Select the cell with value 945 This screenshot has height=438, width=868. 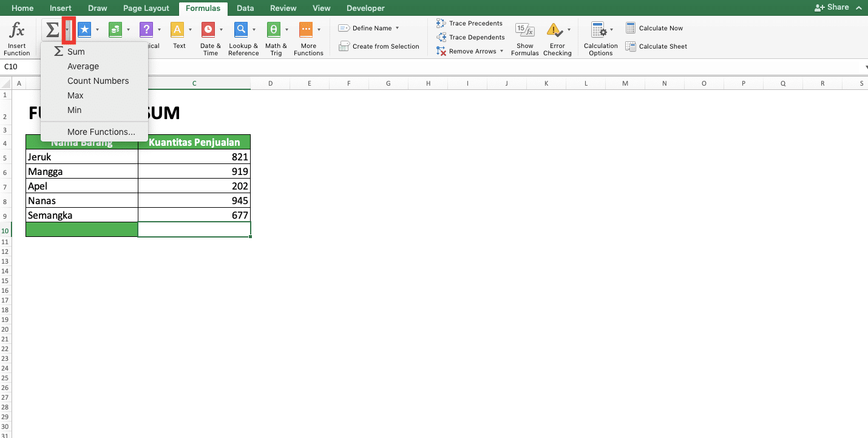(x=194, y=200)
